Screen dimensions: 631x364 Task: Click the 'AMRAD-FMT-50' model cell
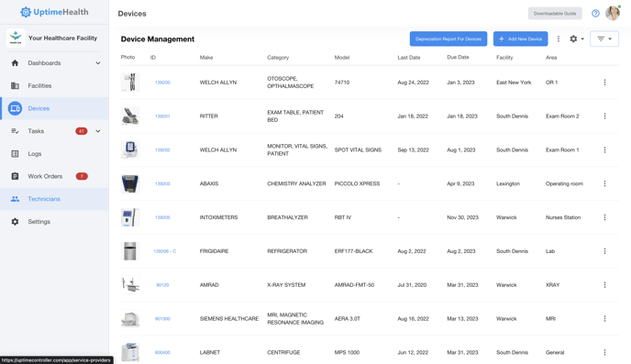tap(354, 285)
